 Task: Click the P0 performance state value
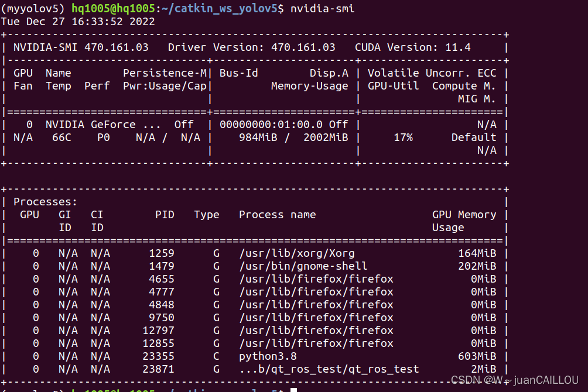[104, 137]
